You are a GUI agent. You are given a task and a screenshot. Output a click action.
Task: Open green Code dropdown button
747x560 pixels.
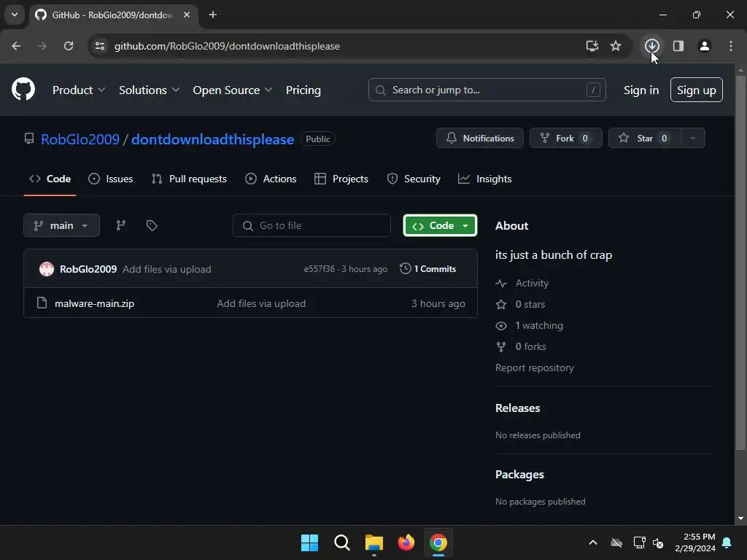(440, 225)
